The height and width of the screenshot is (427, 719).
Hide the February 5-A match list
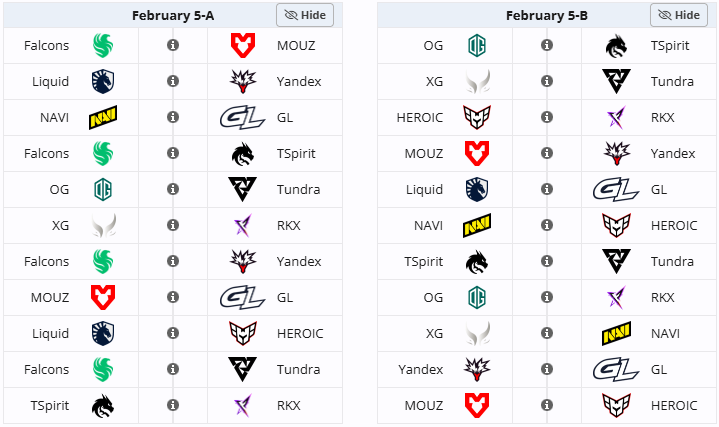pyautogui.click(x=305, y=15)
